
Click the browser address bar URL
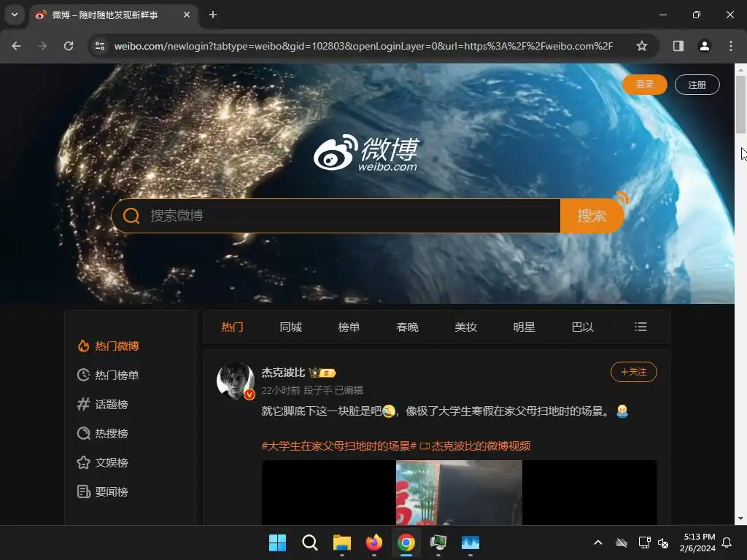[x=363, y=46]
